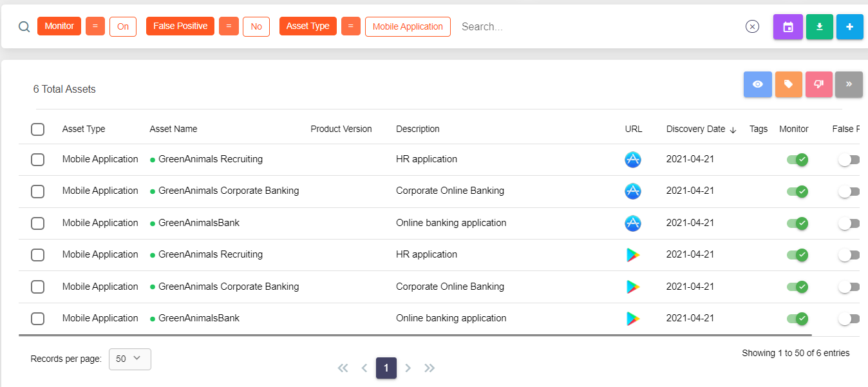Go to the next page arrow

click(408, 368)
